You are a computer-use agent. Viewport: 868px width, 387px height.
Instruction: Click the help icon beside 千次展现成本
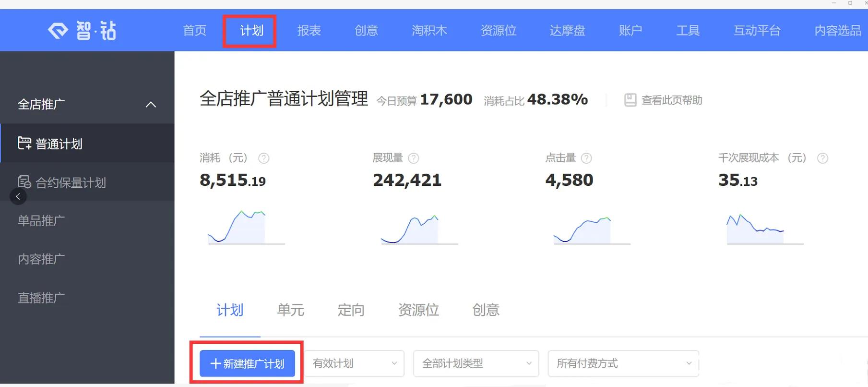(822, 158)
